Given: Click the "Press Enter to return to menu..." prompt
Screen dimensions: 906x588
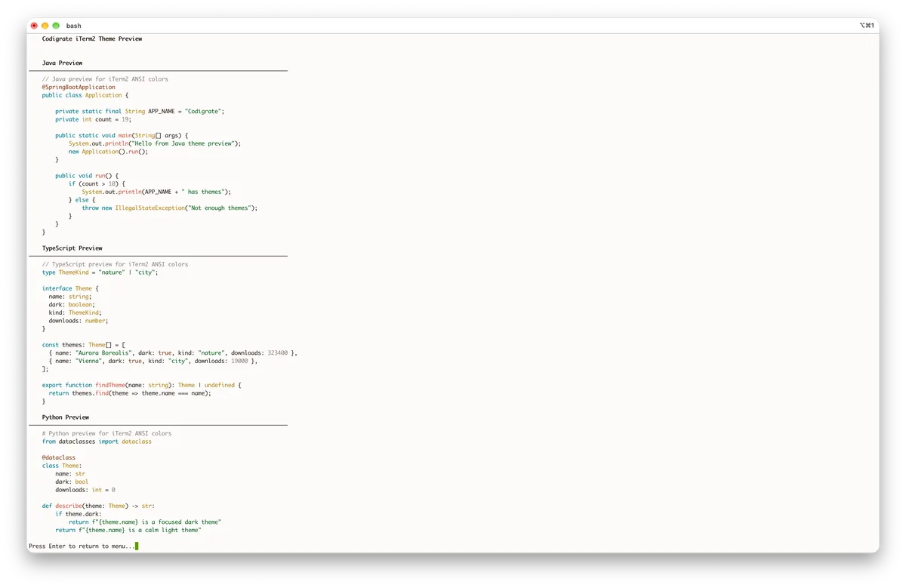Looking at the screenshot, I should click(x=82, y=546).
